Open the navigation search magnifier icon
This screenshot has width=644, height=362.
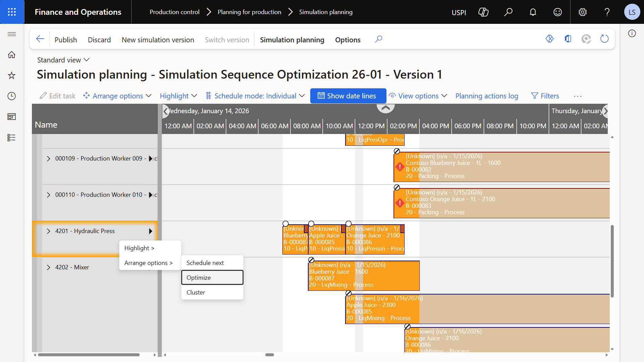508,12
